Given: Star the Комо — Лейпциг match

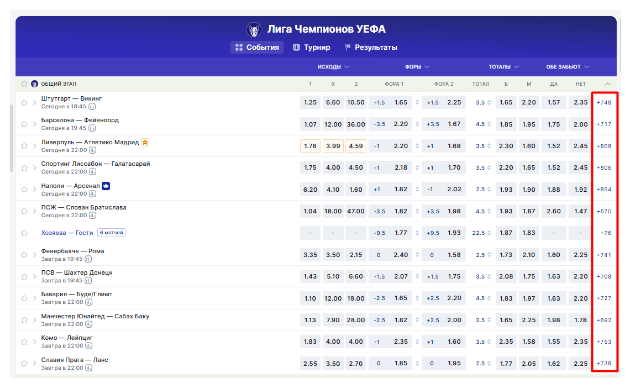Looking at the screenshot, I should tap(24, 342).
